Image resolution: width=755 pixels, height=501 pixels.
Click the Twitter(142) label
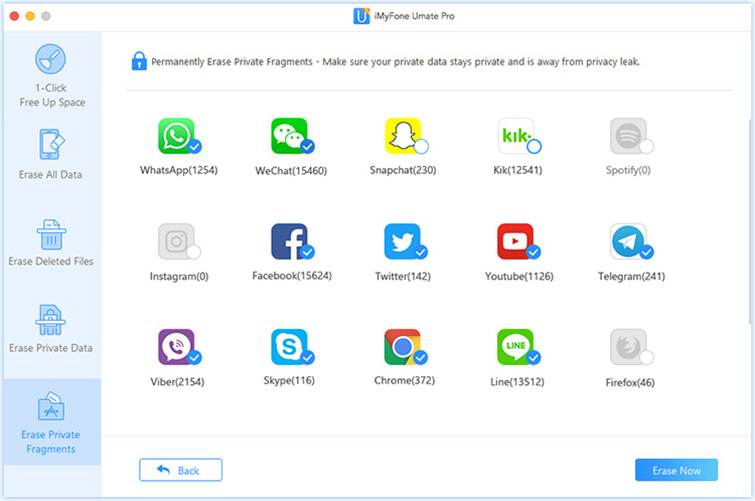point(403,276)
